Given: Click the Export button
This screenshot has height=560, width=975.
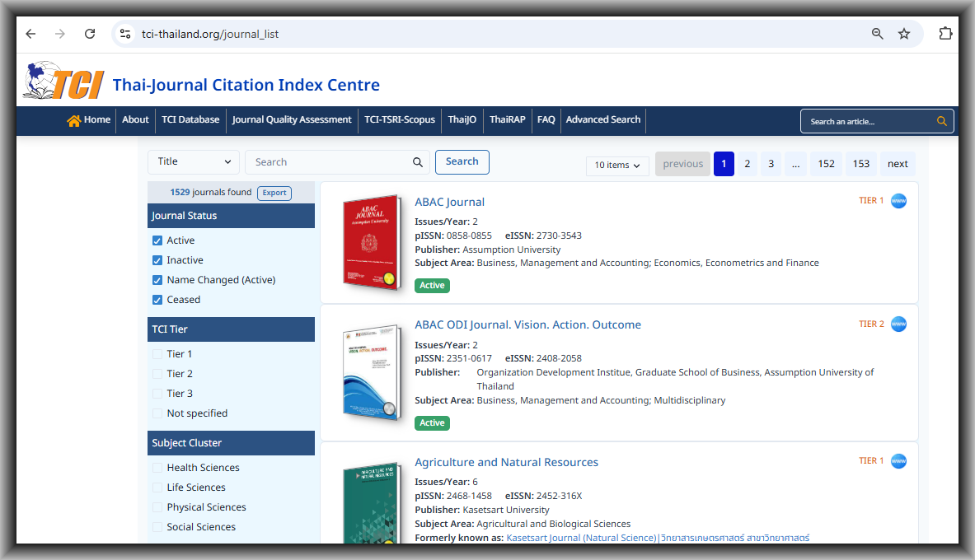Looking at the screenshot, I should [274, 193].
